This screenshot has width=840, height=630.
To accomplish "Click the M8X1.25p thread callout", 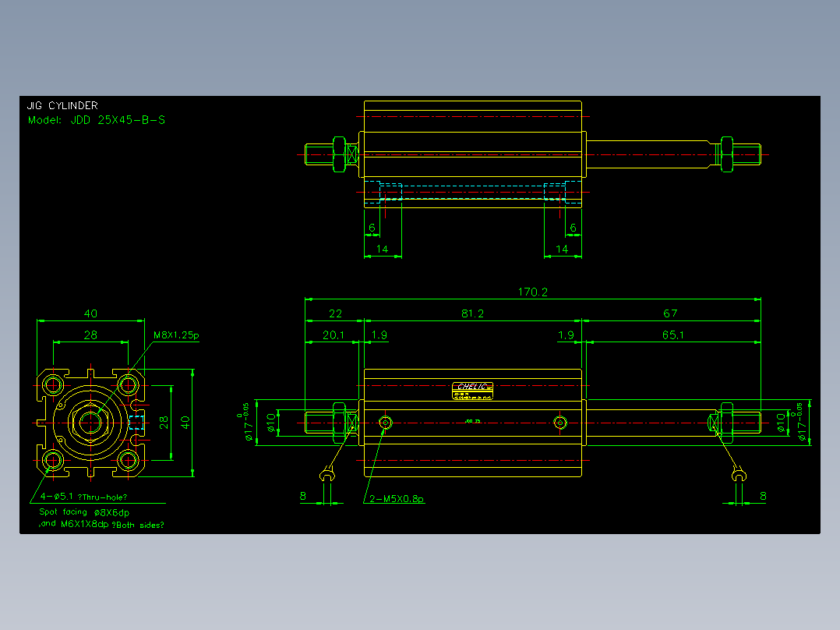I will pyautogui.click(x=176, y=335).
